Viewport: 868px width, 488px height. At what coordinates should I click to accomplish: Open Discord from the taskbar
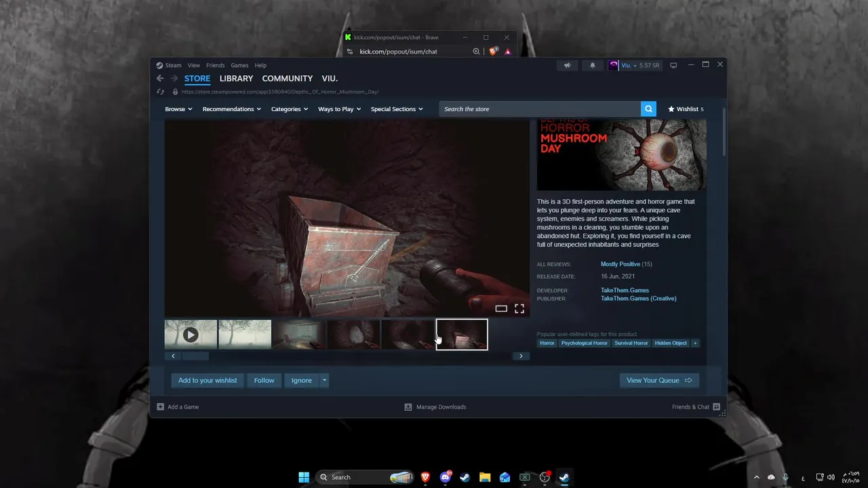446,477
